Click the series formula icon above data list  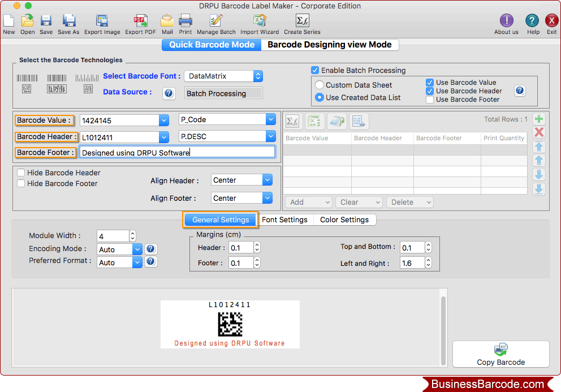[292, 122]
